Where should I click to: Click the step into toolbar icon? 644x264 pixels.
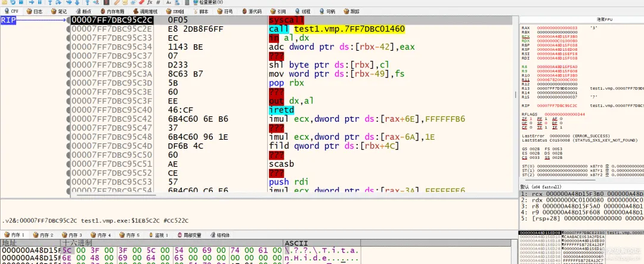(x=49, y=2)
